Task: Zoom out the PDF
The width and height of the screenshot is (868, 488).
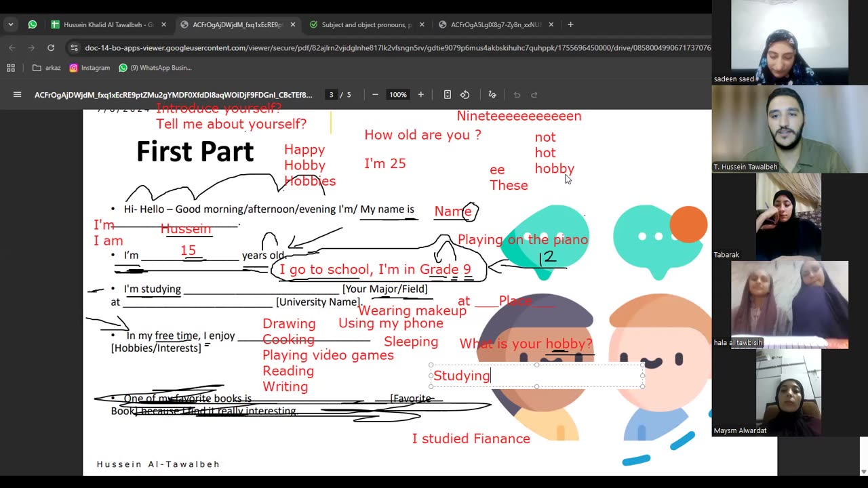Action: pyautogui.click(x=375, y=95)
